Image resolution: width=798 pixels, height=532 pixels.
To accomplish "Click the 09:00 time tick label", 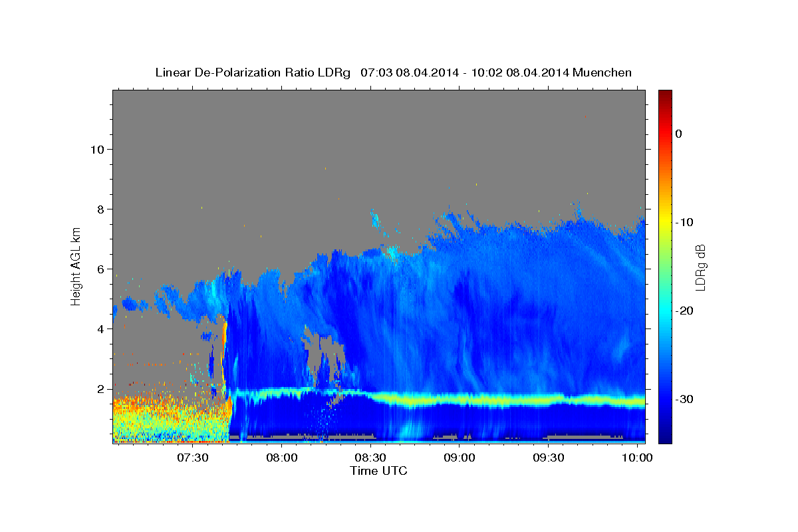I will tap(460, 458).
